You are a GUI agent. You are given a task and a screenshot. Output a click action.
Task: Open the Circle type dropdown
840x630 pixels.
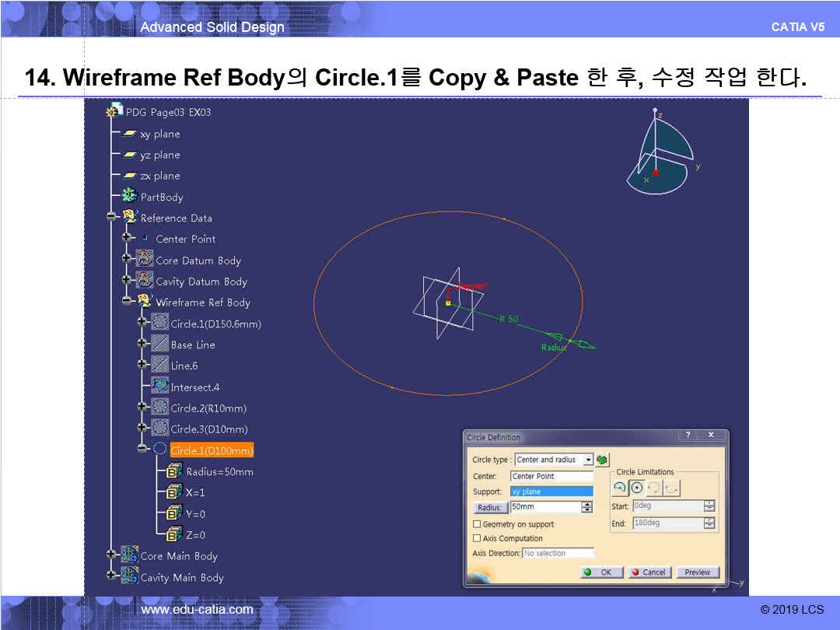[587, 460]
